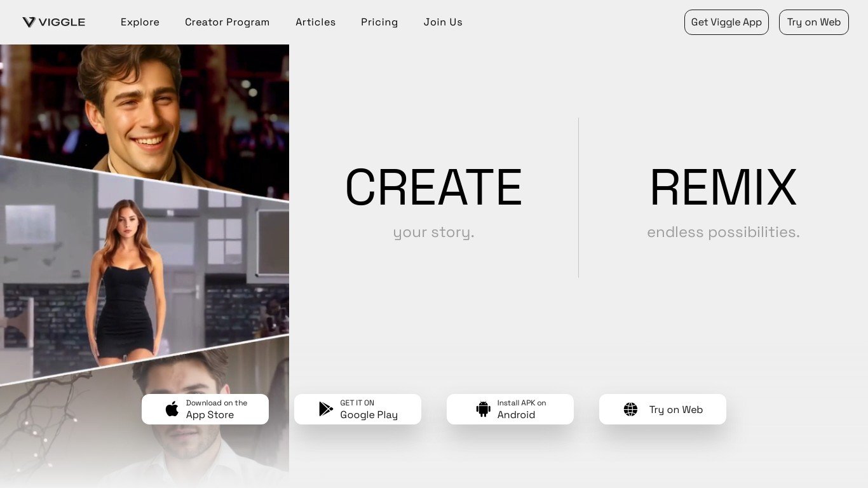Select Pricing in the top navigation

(x=379, y=22)
